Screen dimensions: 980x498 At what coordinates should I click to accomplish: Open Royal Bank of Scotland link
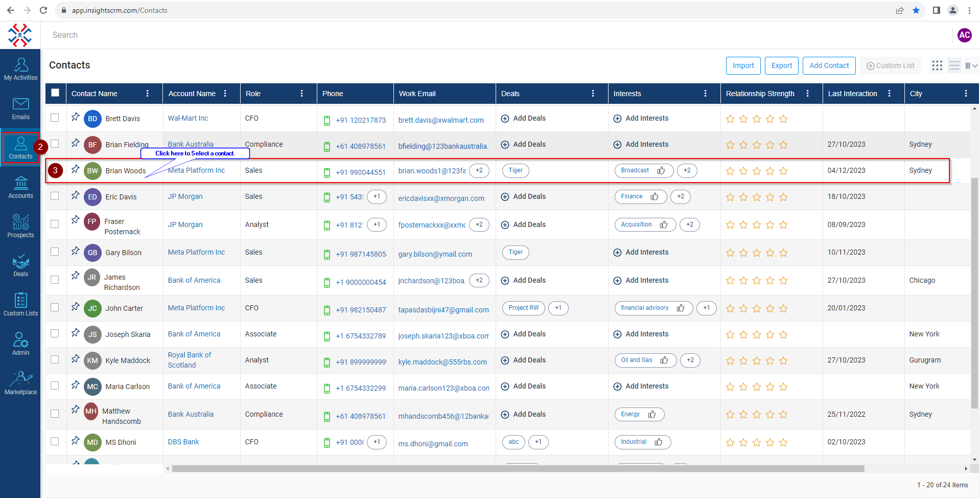tap(190, 360)
